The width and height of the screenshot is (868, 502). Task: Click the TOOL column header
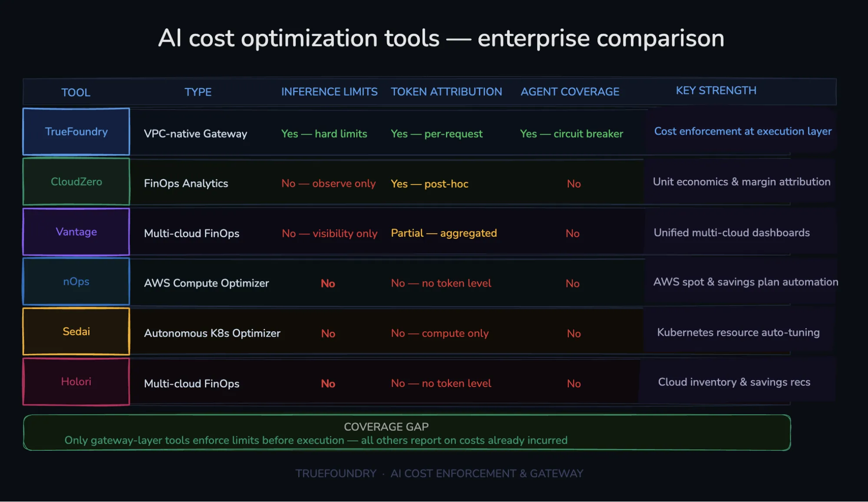click(76, 92)
